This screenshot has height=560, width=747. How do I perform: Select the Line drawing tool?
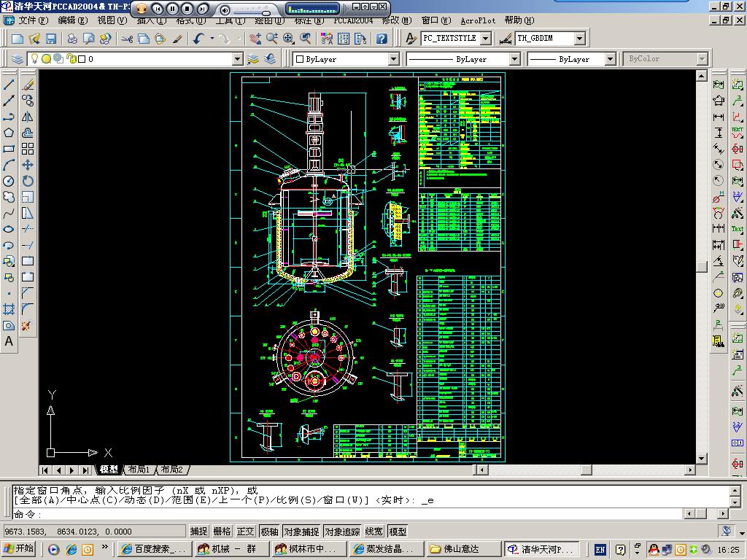(9, 85)
